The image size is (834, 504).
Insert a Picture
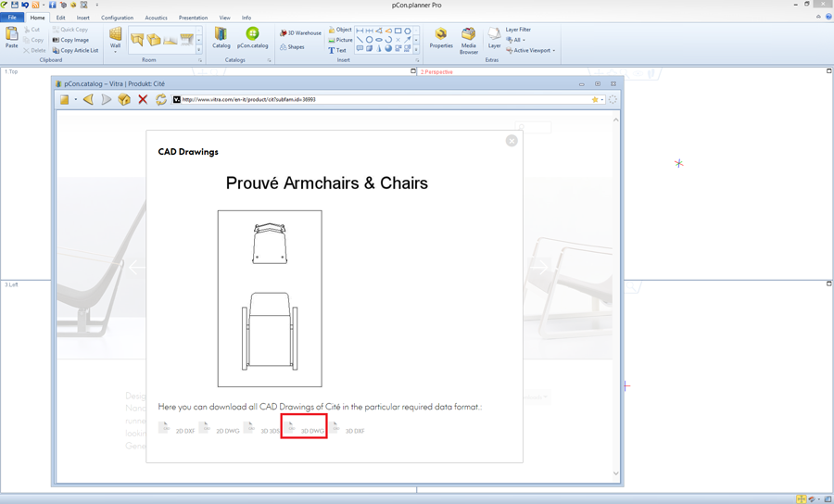pos(340,40)
